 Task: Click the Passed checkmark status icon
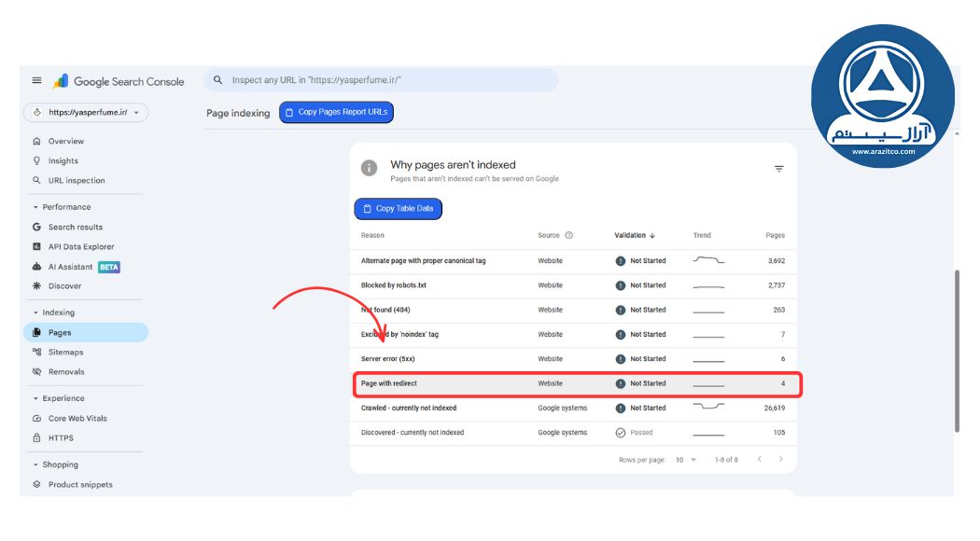621,432
